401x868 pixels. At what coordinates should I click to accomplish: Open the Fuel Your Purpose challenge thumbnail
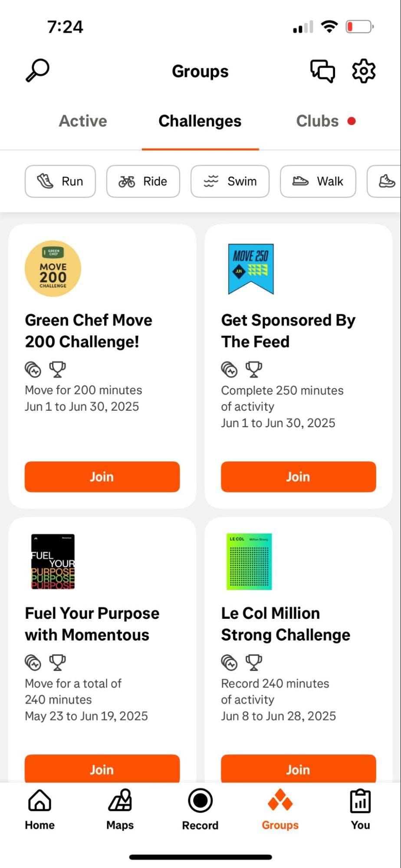53,561
